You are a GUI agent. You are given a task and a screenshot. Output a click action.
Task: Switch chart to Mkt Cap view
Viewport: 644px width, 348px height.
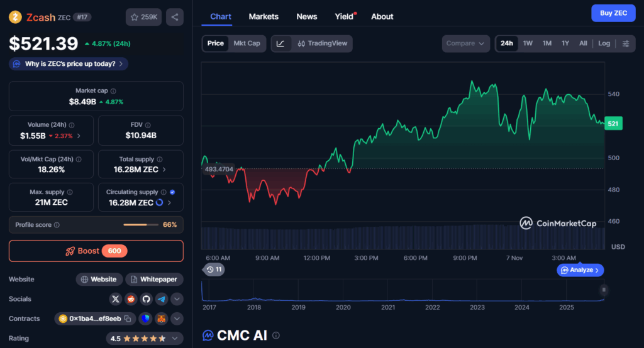[x=247, y=43]
